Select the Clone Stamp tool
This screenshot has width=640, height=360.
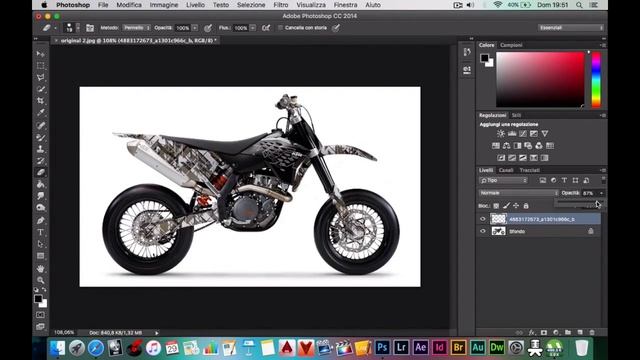click(40, 149)
